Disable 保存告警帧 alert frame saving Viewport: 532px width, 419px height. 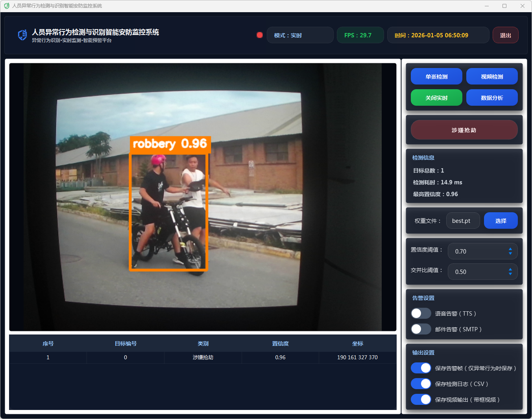(421, 368)
